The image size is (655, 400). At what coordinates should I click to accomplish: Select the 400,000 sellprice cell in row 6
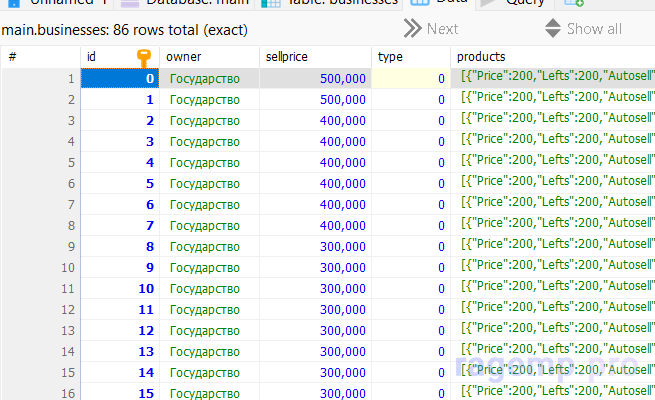(x=315, y=183)
